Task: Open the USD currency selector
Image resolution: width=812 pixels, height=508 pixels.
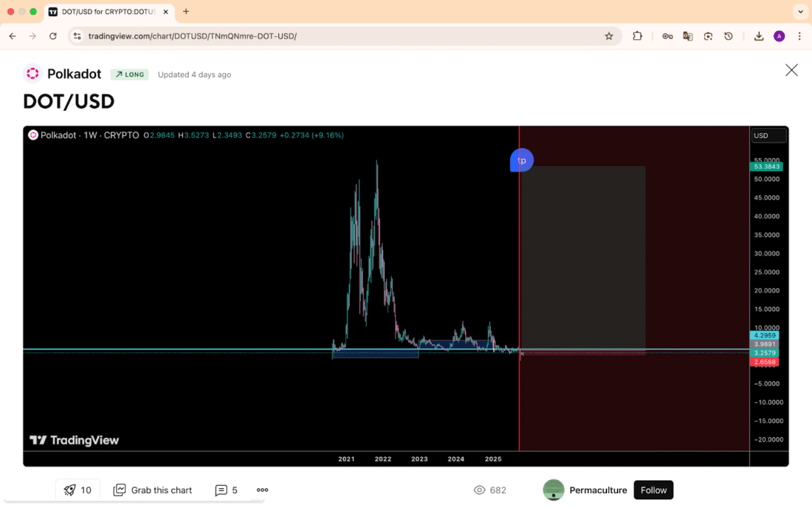Action: point(768,136)
